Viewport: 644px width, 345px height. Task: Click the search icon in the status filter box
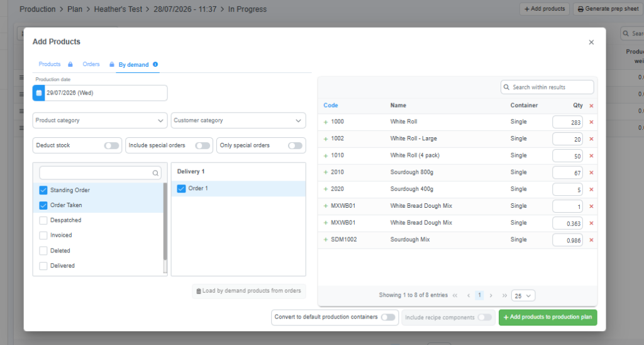[x=156, y=173]
